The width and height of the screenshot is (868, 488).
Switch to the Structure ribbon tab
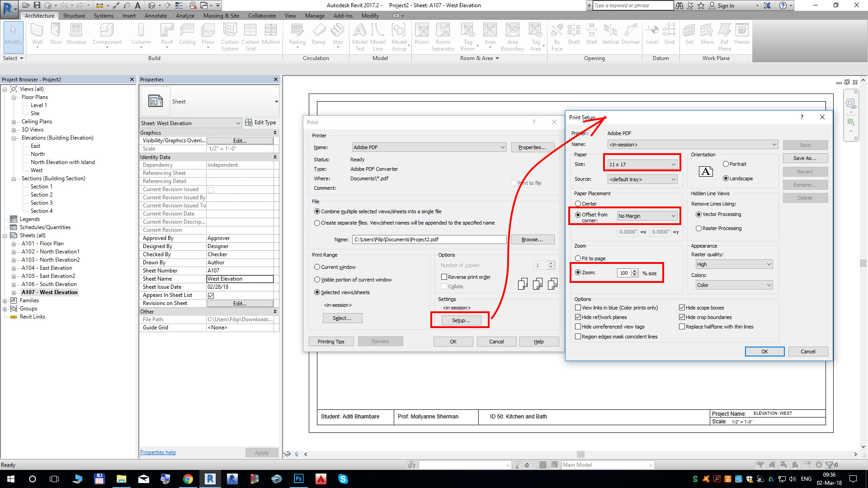[x=74, y=16]
